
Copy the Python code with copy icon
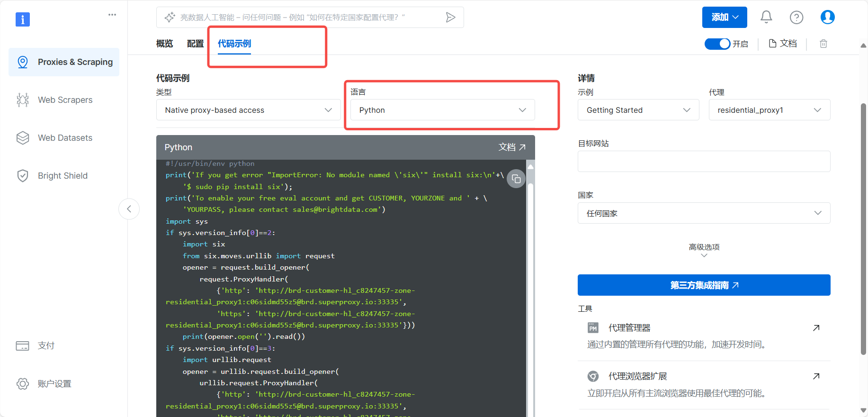516,179
